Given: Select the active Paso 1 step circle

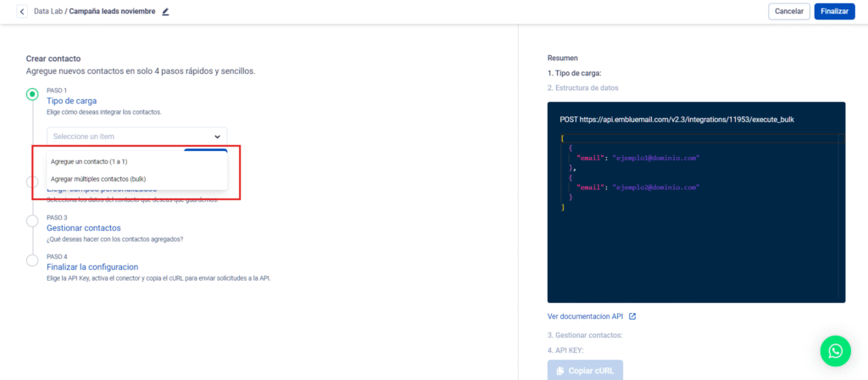Looking at the screenshot, I should click(32, 94).
